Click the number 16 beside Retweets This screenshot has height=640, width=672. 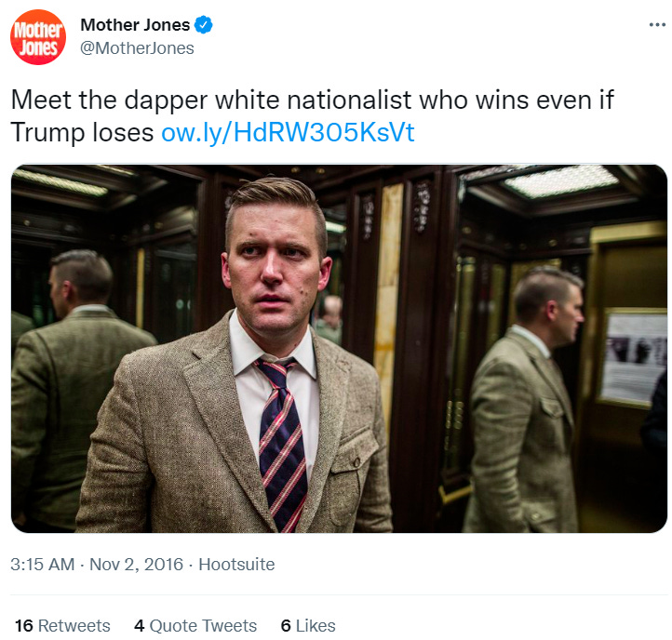tap(24, 625)
